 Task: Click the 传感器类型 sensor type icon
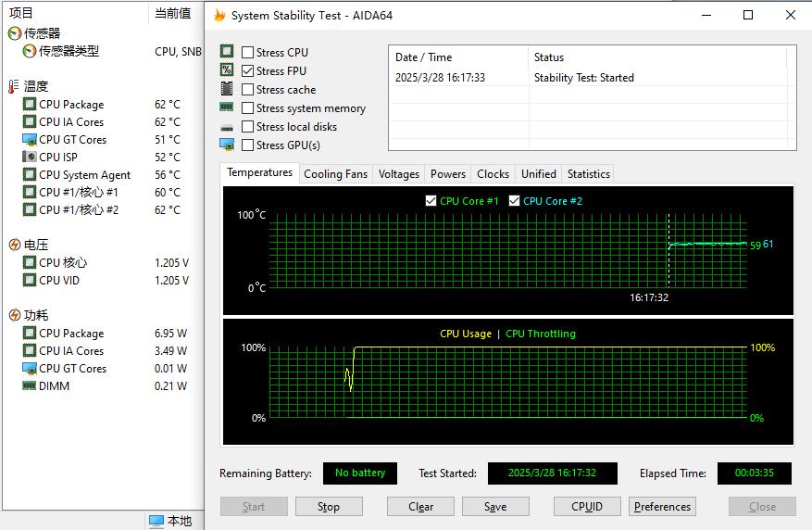(30, 51)
